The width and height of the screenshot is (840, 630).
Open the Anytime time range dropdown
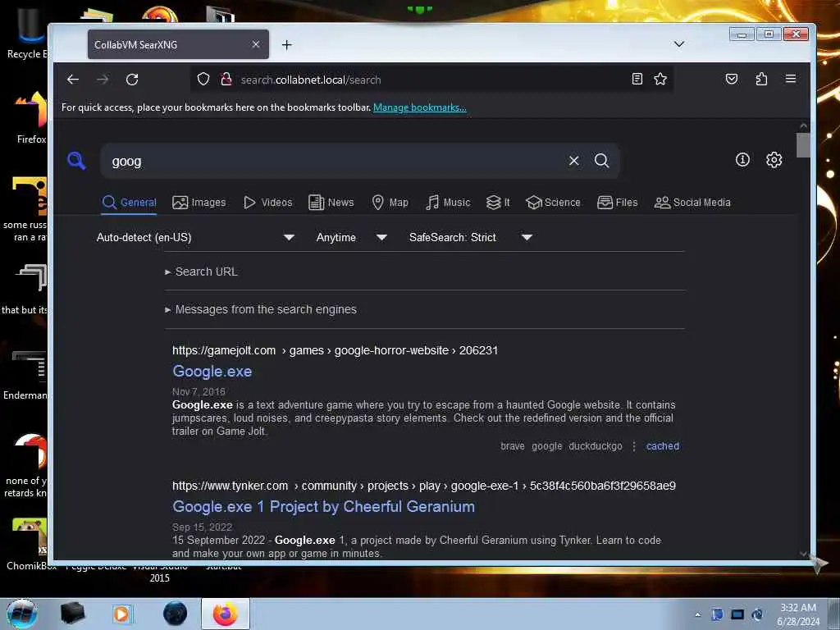coord(351,237)
